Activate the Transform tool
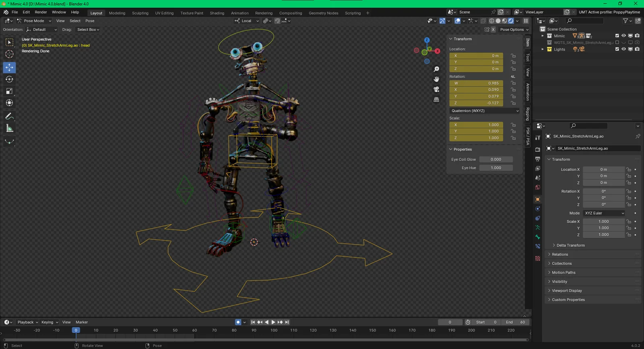The image size is (644, 349). [x=9, y=103]
